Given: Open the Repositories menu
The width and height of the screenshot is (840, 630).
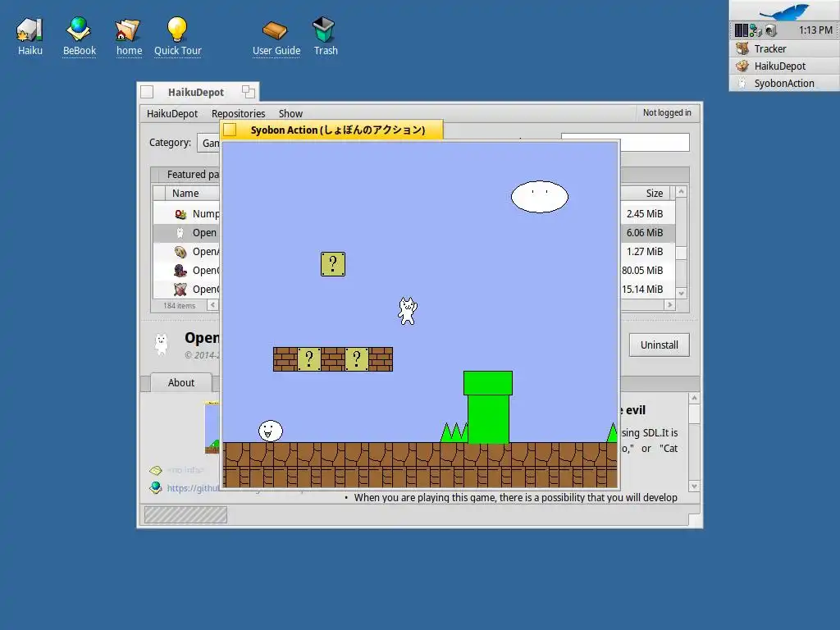Looking at the screenshot, I should click(238, 113).
